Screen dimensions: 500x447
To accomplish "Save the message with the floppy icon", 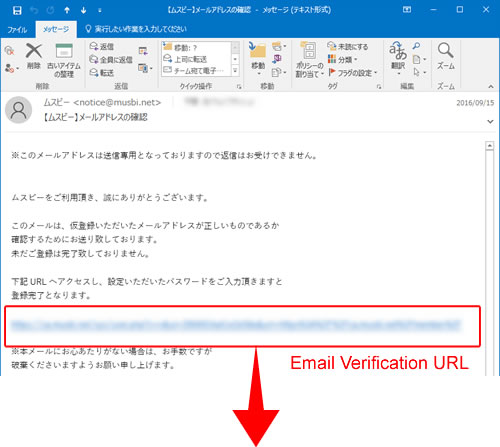I will [x=17, y=10].
